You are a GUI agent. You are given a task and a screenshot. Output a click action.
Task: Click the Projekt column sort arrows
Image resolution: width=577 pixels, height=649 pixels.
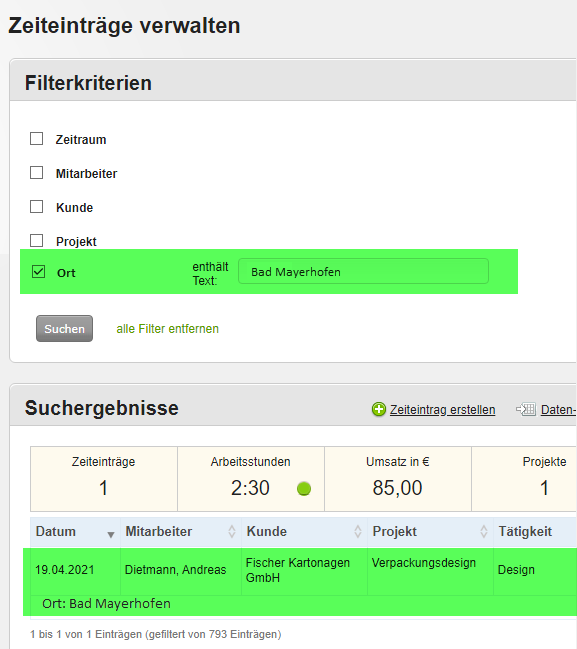483,531
